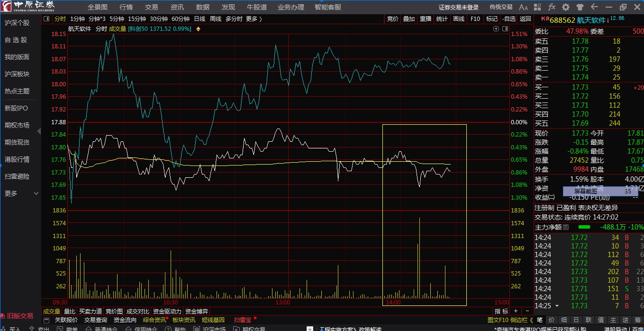The width and height of the screenshot is (644, 331).
Task: Toggle the 画线 drawing tool button
Action: [x=459, y=19]
